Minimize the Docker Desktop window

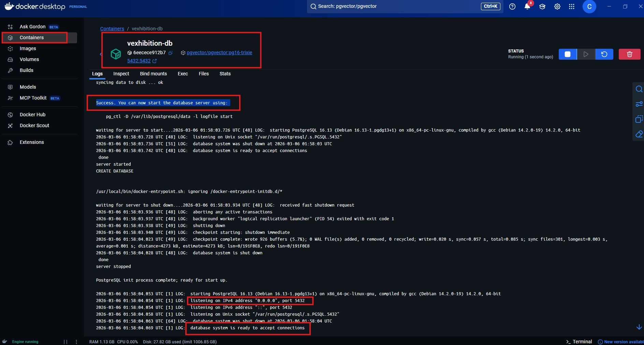[609, 6]
